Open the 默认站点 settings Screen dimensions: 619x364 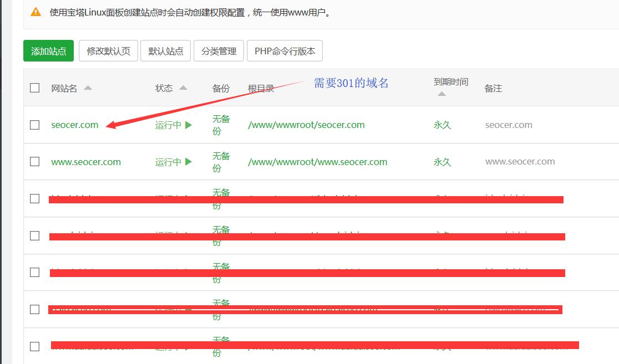pos(166,51)
